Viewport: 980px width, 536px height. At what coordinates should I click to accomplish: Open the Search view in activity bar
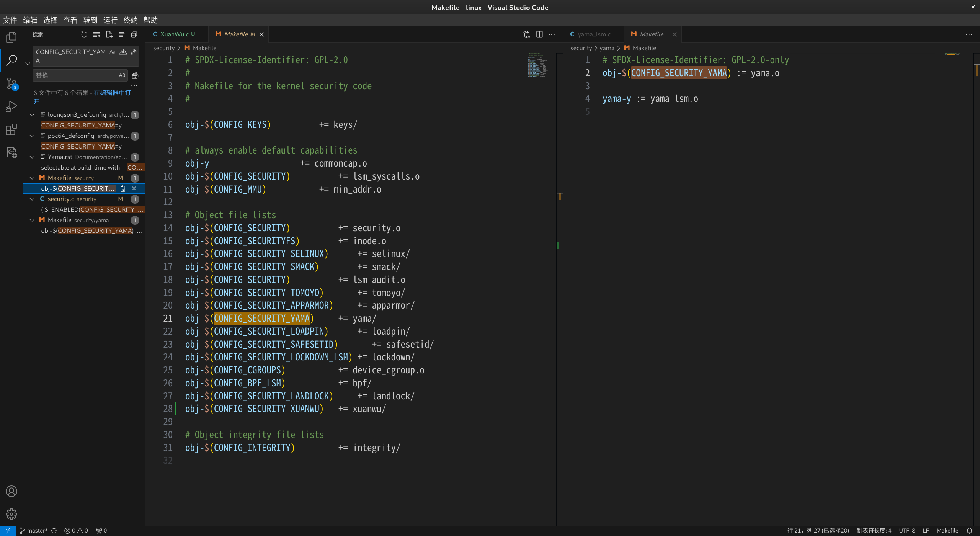tap(11, 60)
